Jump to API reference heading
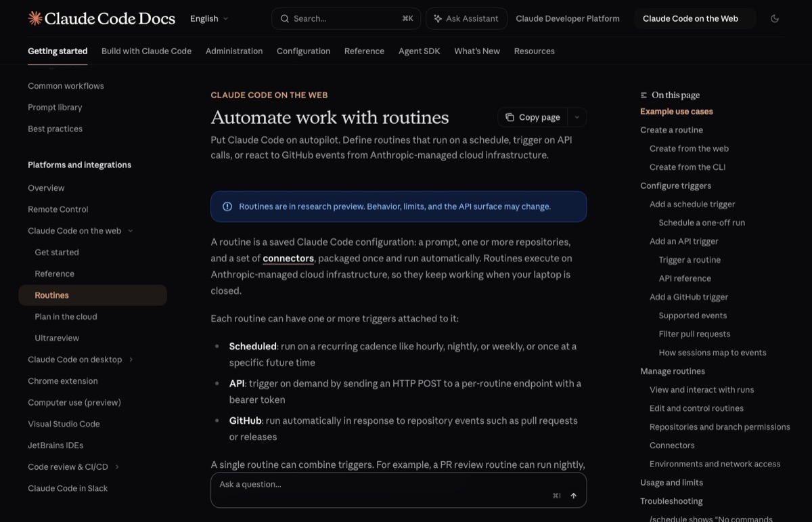812x522 pixels. pyautogui.click(x=685, y=278)
